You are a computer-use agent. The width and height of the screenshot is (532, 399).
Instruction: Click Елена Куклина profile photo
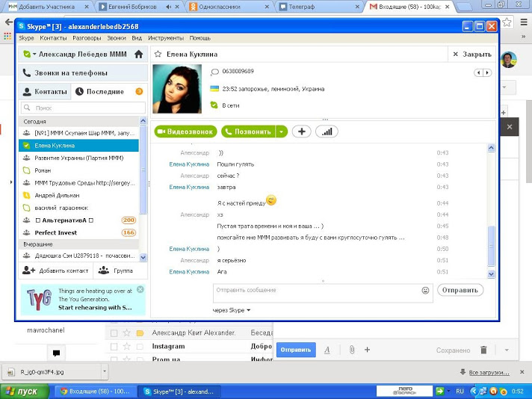[x=177, y=89]
